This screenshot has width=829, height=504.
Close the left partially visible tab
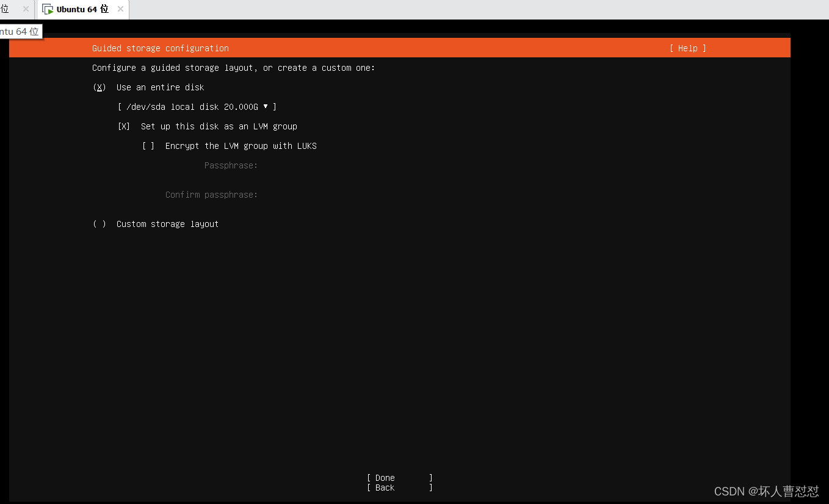pos(26,9)
